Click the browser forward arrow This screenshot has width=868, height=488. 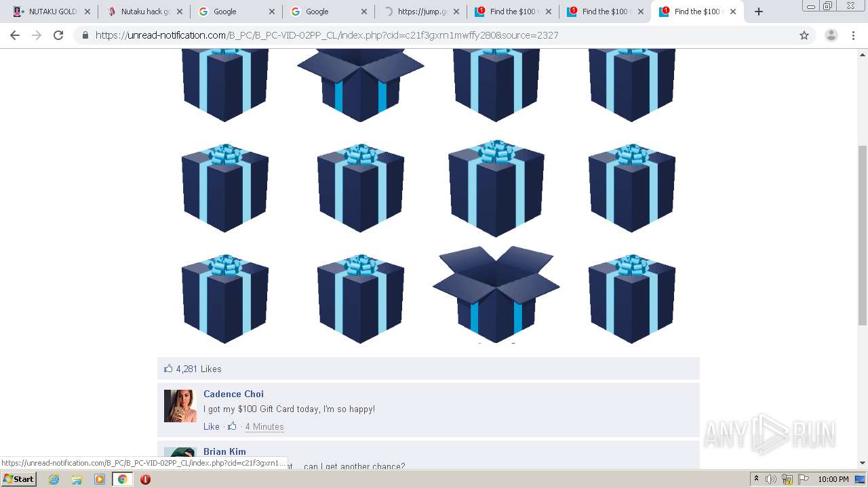click(37, 35)
